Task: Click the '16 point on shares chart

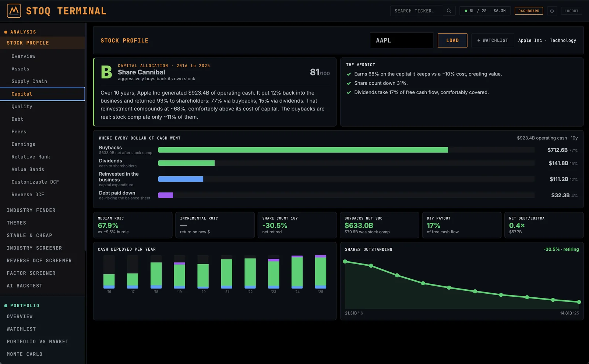Action: (x=345, y=262)
